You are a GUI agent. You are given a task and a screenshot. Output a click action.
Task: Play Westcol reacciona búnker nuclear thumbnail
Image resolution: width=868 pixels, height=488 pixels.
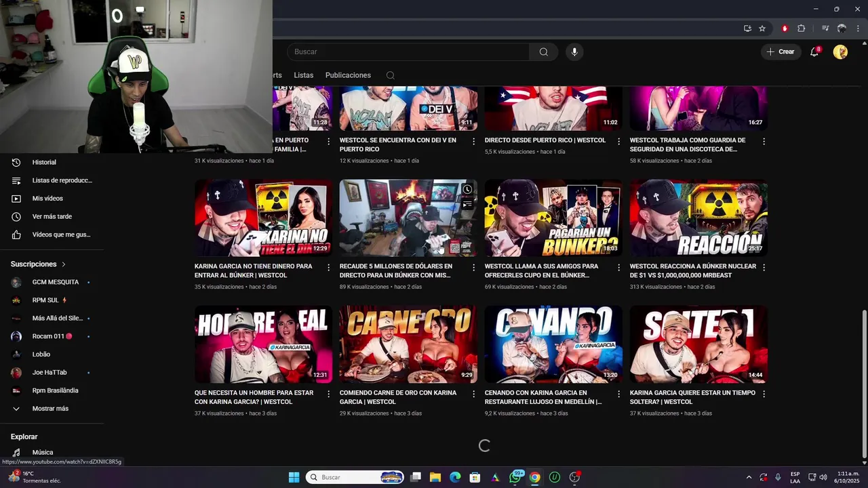(x=698, y=218)
